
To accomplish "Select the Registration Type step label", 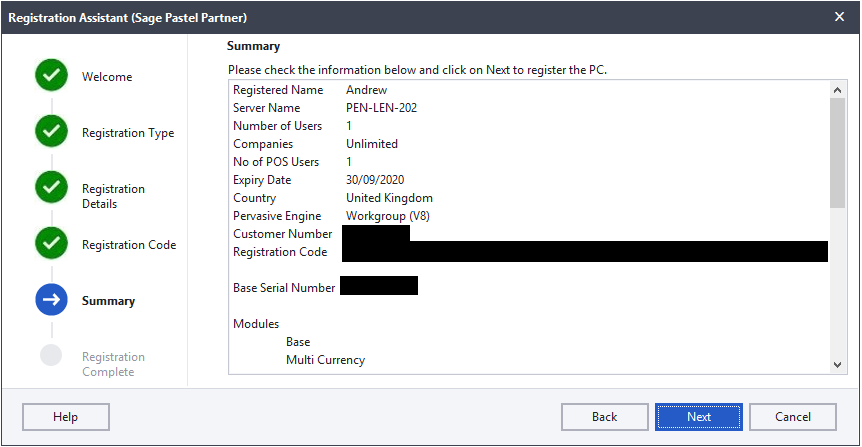I will 128,133.
